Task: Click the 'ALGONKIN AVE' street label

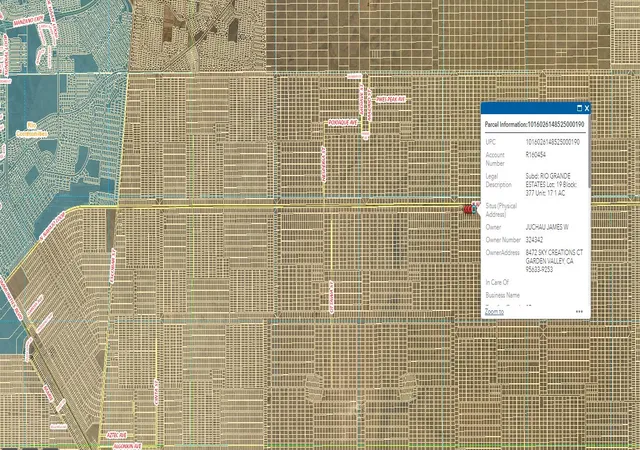Action: click(127, 446)
